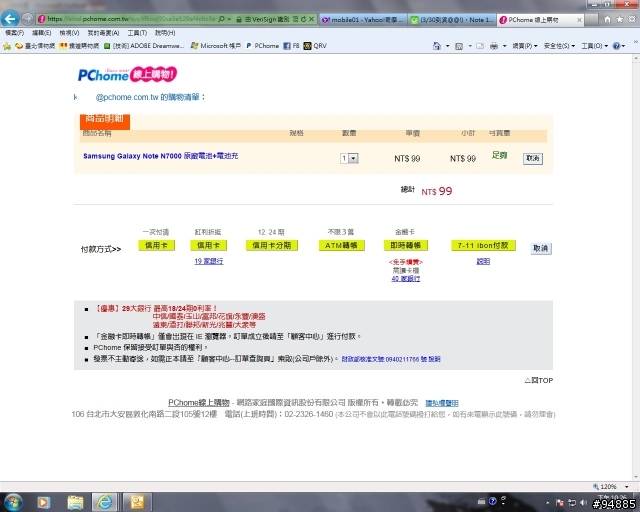Click the padlock security icon in address bar
The height and width of the screenshot is (512, 640).
tap(239, 19)
